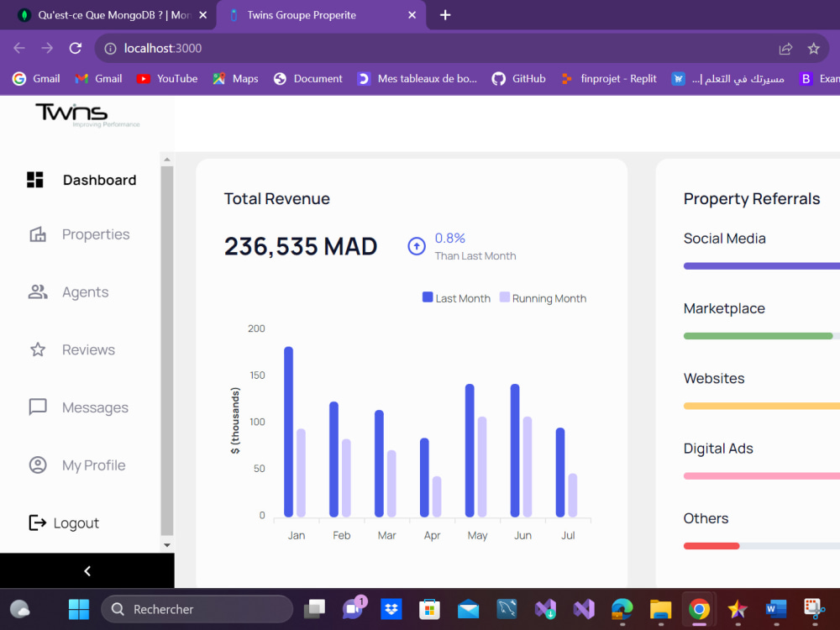Open Task View from the taskbar
Image resolution: width=840 pixels, height=630 pixels.
[314, 609]
